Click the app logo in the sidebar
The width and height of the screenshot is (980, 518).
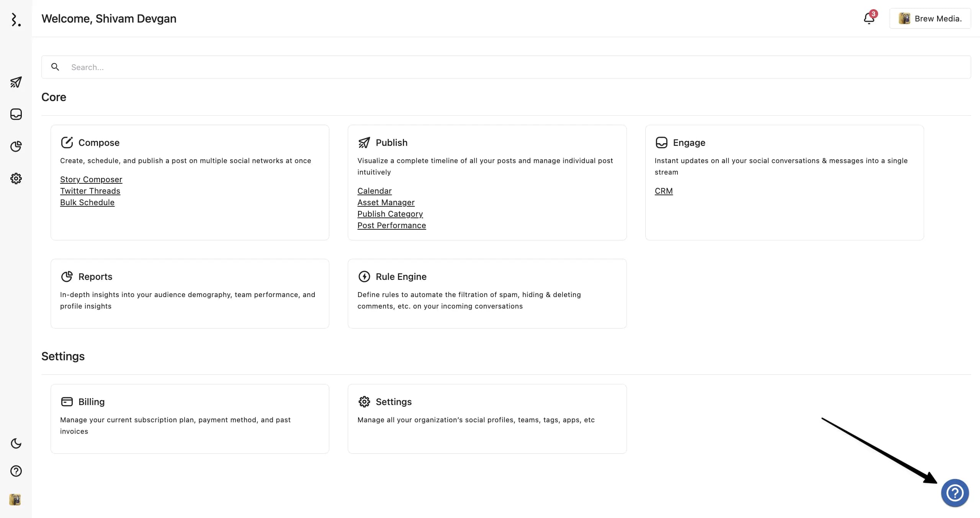click(x=15, y=20)
